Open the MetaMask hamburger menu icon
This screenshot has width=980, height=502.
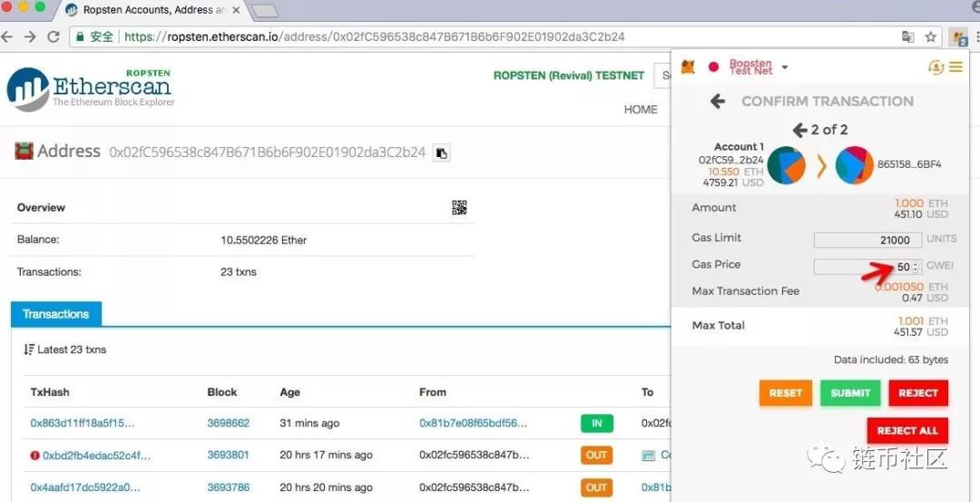[955, 67]
